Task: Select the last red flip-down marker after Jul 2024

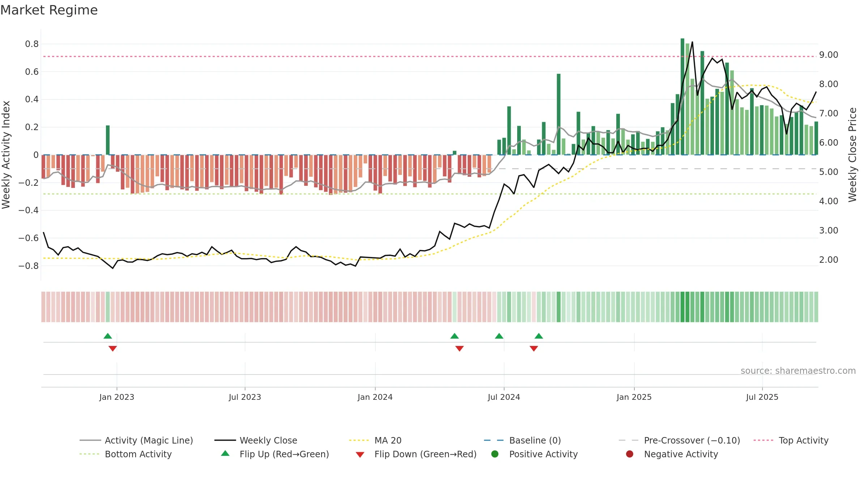Action: (534, 348)
